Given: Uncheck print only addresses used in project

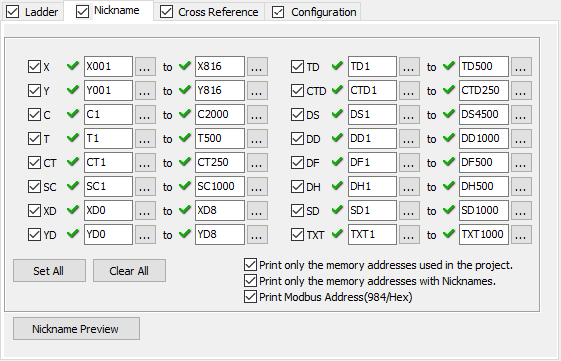Looking at the screenshot, I should [x=250, y=265].
